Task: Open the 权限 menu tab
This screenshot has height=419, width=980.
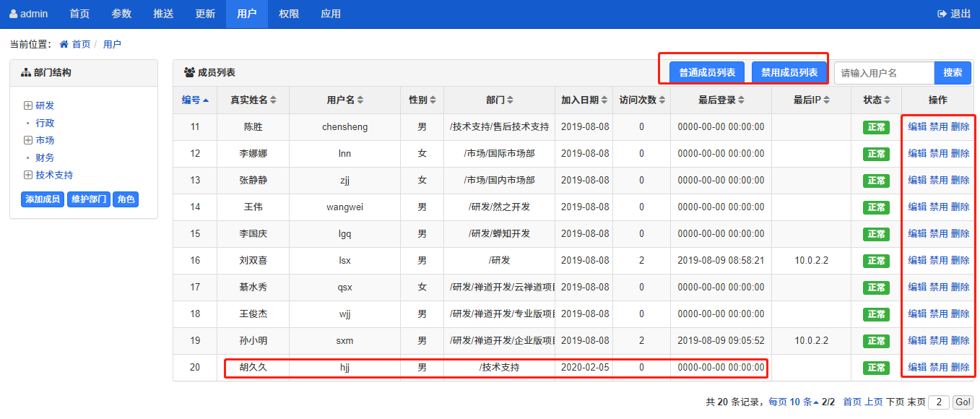Action: (x=289, y=14)
